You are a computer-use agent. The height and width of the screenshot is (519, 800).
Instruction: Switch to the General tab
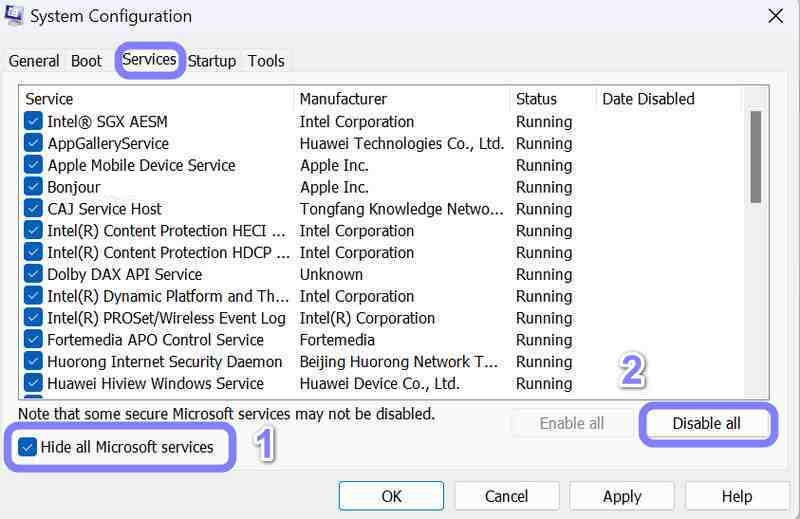coord(33,61)
